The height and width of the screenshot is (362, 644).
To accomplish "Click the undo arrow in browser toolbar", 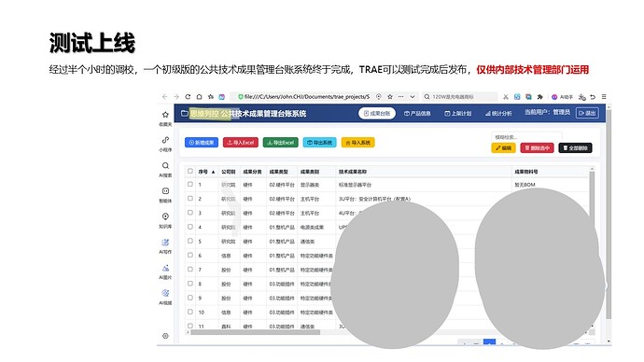I will pos(593,97).
